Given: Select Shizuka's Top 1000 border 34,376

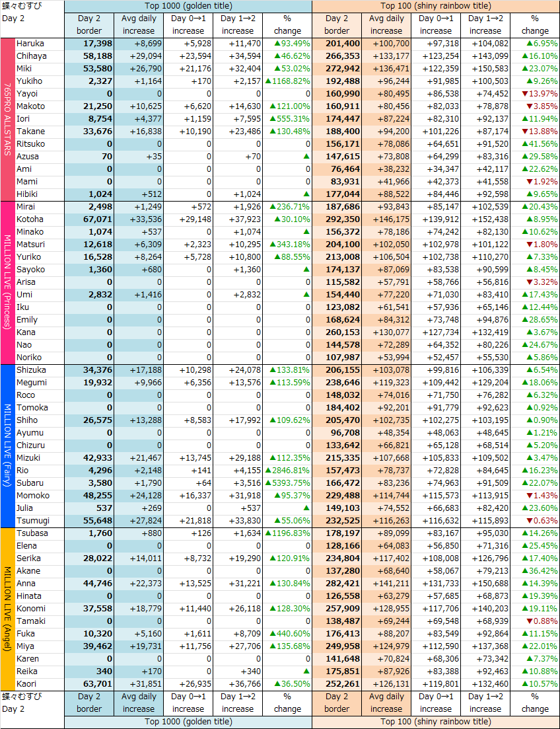Looking at the screenshot, I should [x=89, y=370].
